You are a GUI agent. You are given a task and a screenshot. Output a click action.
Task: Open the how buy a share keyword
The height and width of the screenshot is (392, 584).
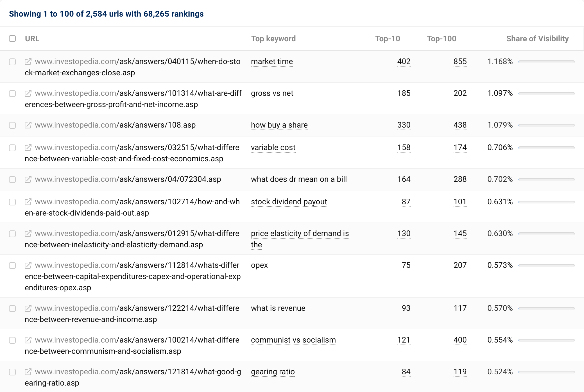[279, 125]
